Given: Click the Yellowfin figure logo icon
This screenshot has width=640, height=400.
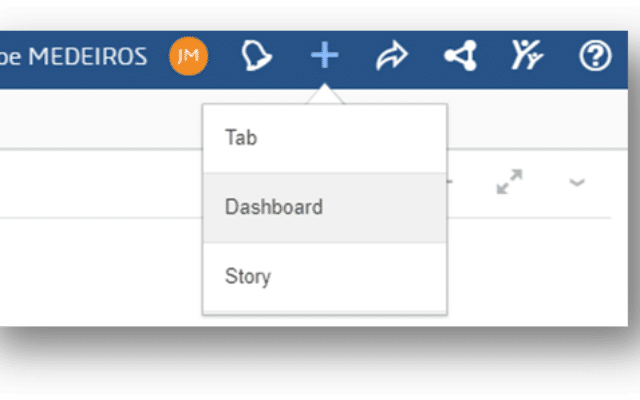Looking at the screenshot, I should 527,57.
